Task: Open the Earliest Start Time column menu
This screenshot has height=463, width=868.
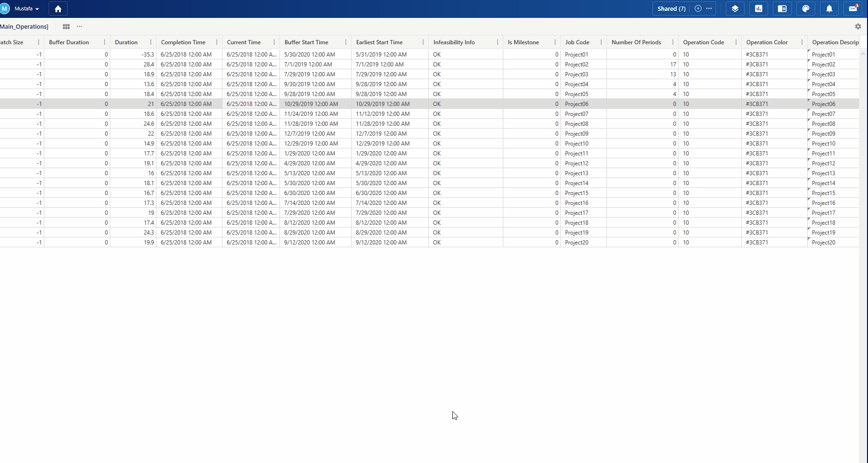Action: click(423, 42)
